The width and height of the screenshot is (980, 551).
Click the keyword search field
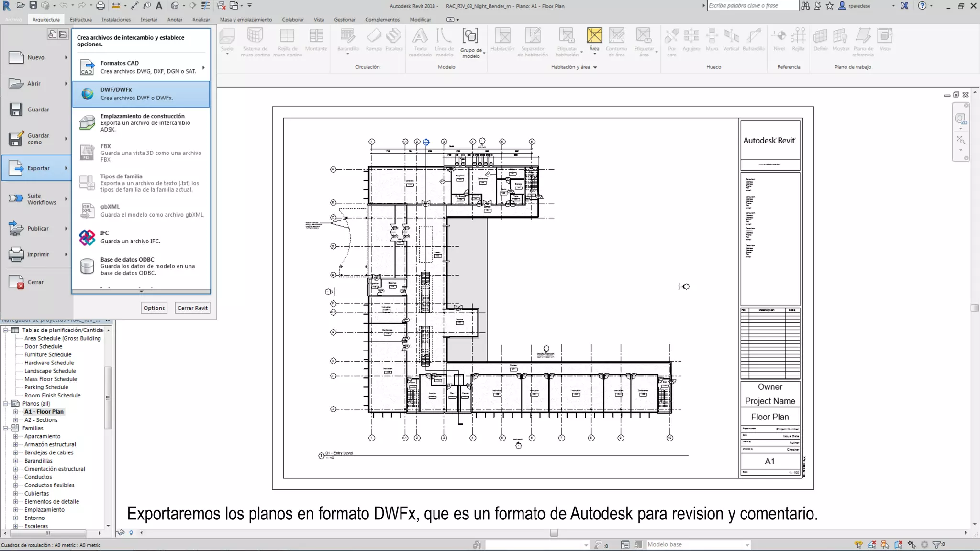click(752, 6)
